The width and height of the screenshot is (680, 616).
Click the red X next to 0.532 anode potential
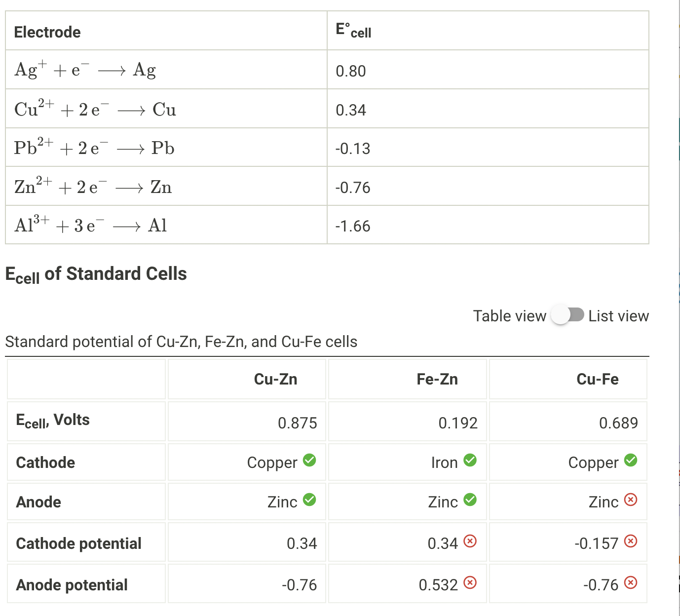click(x=471, y=582)
